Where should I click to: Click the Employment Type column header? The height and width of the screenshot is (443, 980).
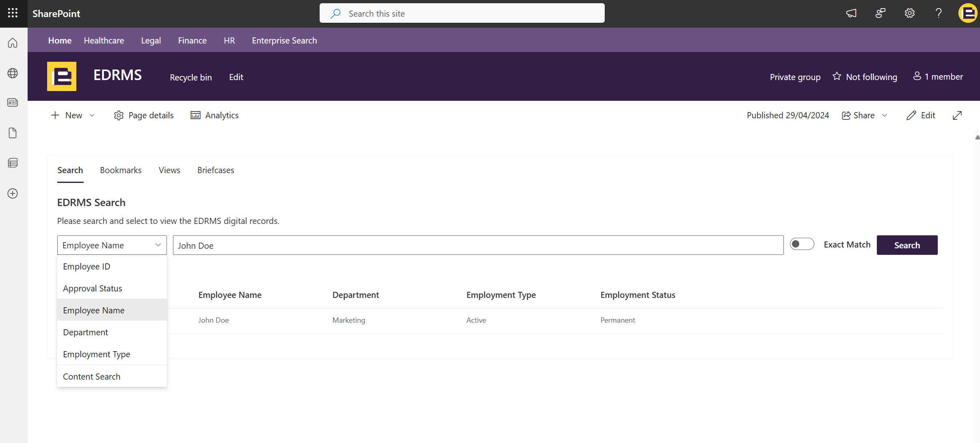click(501, 295)
